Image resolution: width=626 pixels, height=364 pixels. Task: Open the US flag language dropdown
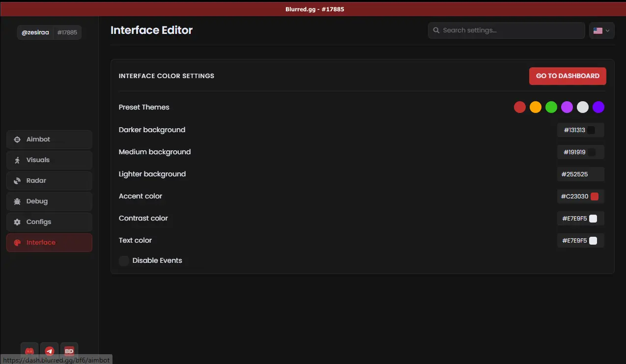click(x=601, y=30)
